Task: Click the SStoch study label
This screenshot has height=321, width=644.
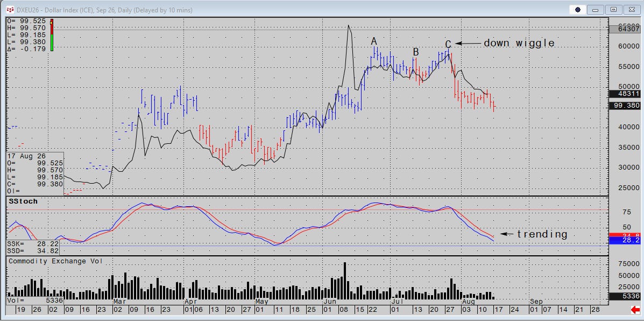Action: [x=23, y=201]
